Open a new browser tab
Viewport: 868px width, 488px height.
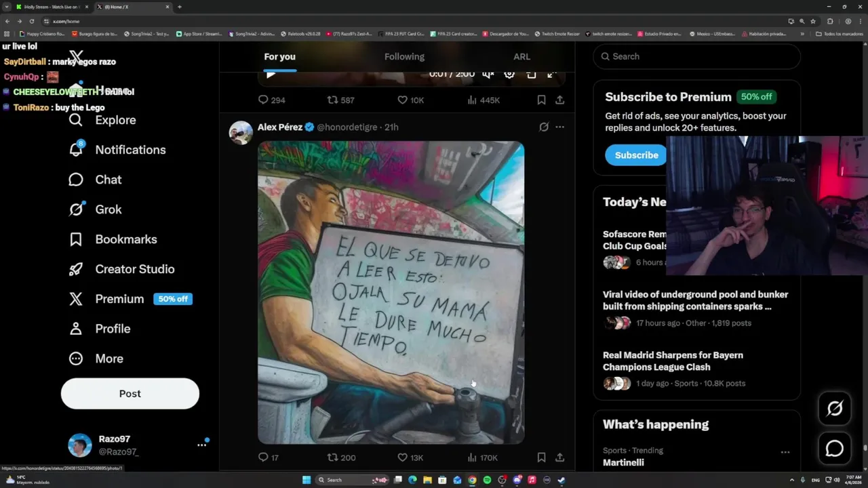179,7
